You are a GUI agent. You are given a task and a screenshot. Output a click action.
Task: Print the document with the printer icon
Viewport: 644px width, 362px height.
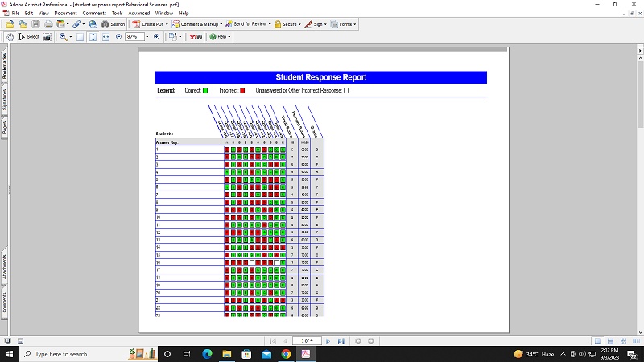click(x=48, y=24)
